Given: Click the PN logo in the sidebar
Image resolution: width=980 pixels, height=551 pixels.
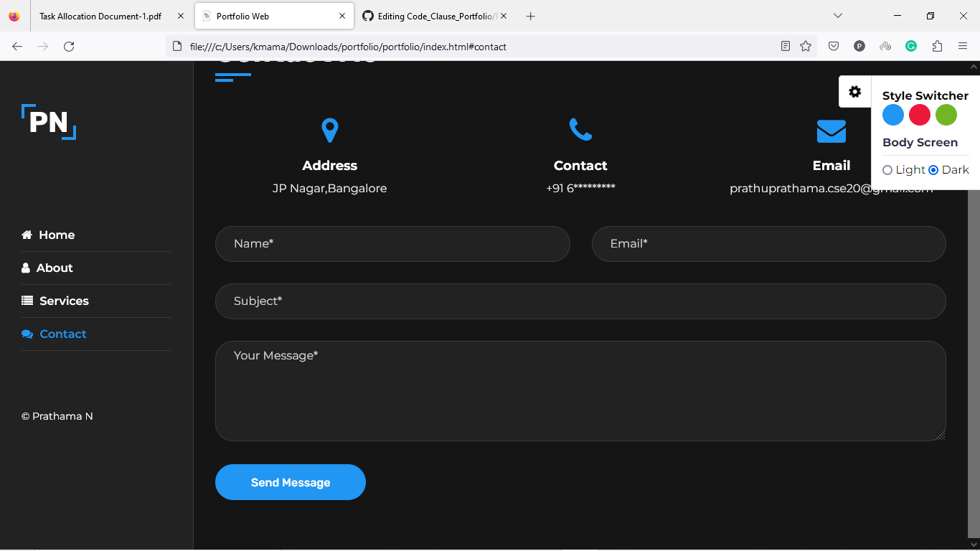Looking at the screenshot, I should click(49, 122).
